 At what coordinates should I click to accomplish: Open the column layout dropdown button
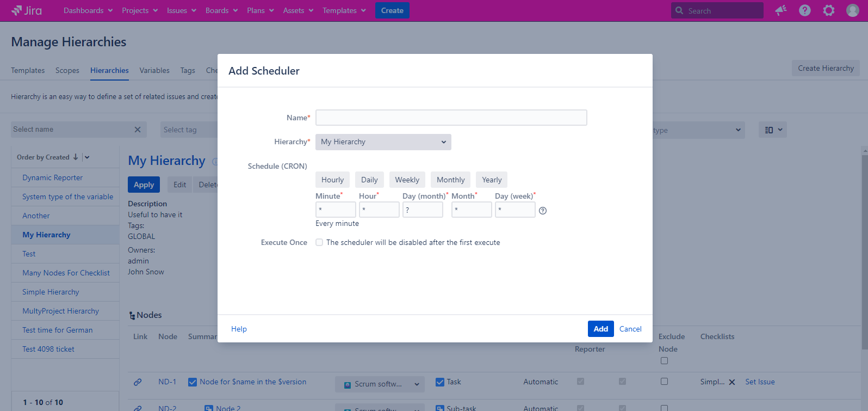coord(773,130)
